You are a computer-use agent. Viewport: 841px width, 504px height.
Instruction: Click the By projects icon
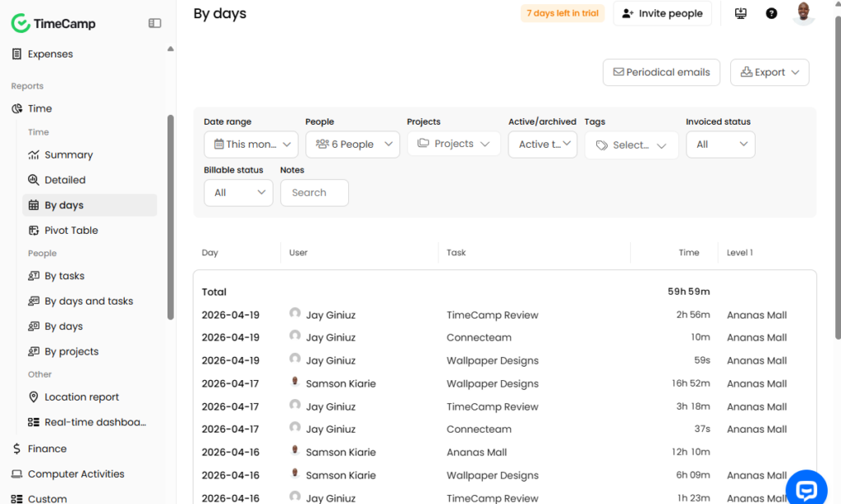pyautogui.click(x=33, y=351)
